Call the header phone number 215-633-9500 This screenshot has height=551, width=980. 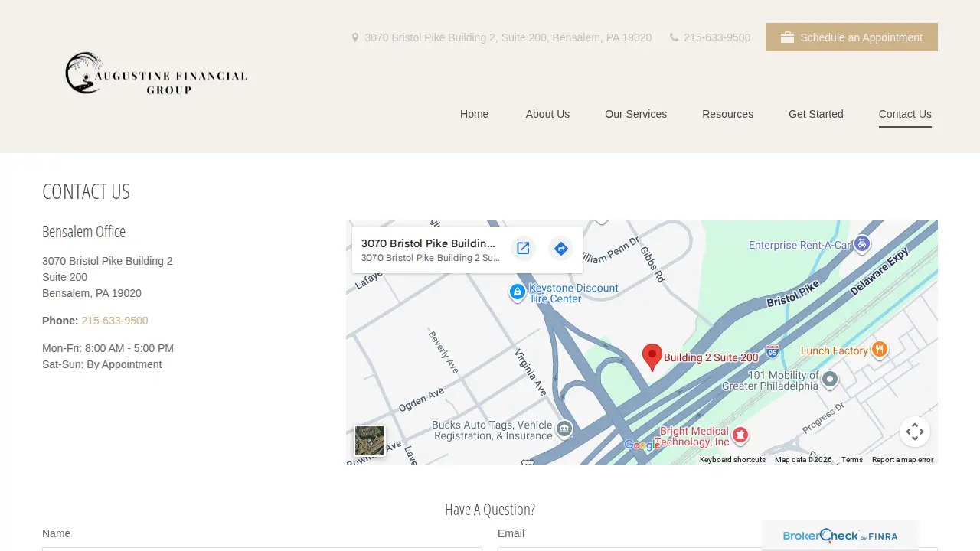point(710,37)
